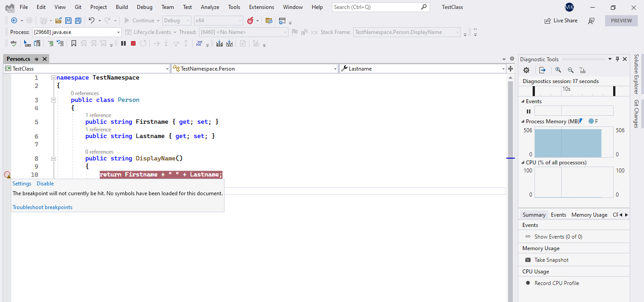Click the Step Into icon
The width and height of the screenshot is (644, 302).
point(166,43)
